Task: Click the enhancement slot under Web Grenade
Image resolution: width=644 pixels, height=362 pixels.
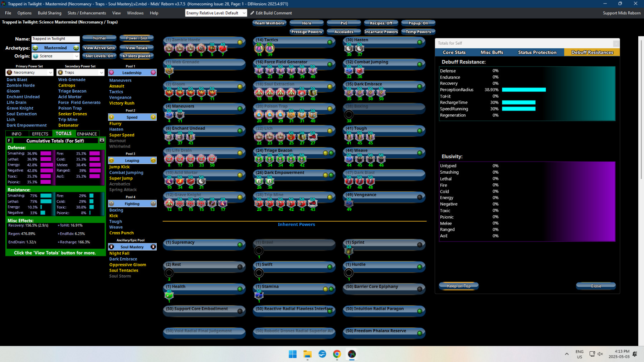Action: tap(169, 70)
